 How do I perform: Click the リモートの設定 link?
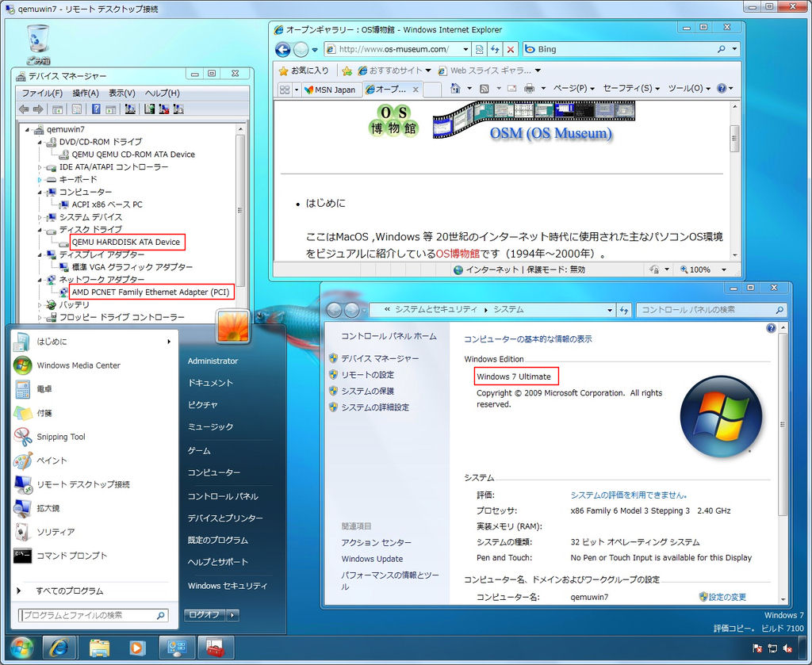368,375
